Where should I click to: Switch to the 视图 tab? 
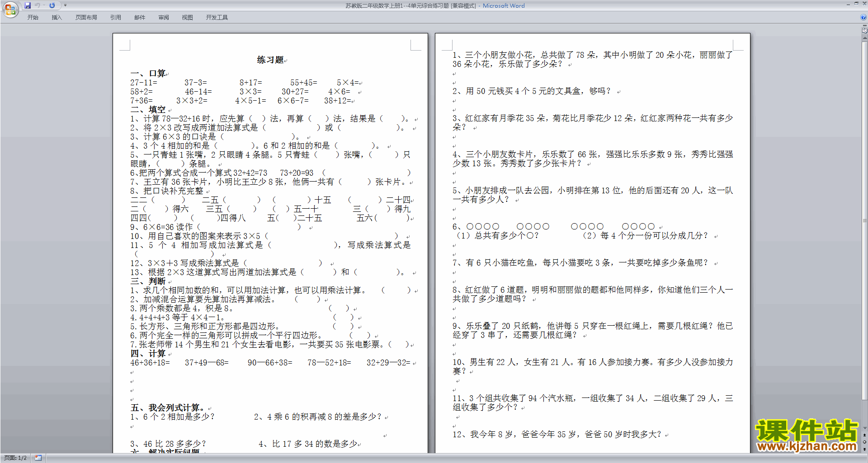coord(188,18)
